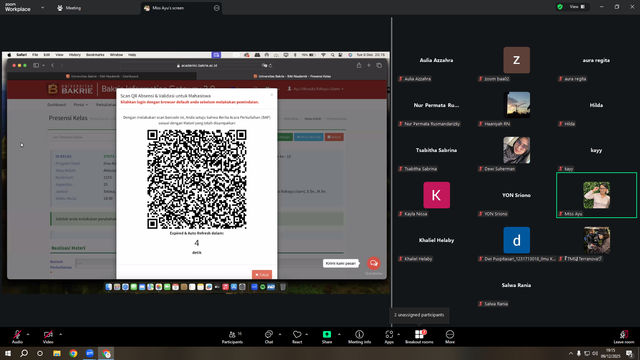Open options on Miss Ayu's screen tab
Screen dimensions: 640x360
coord(216,8)
